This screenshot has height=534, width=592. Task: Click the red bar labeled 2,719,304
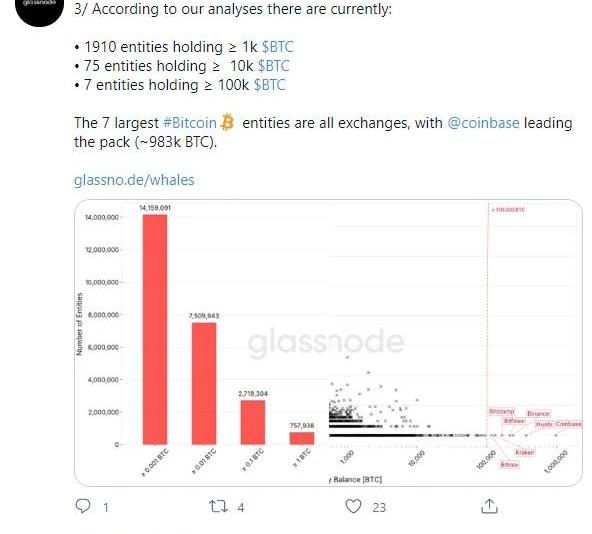tap(253, 422)
